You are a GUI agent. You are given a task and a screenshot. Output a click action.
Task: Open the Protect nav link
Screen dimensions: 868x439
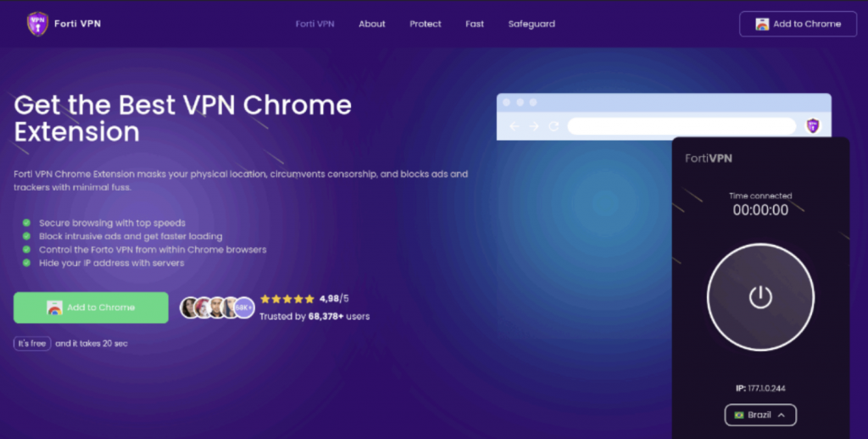426,24
